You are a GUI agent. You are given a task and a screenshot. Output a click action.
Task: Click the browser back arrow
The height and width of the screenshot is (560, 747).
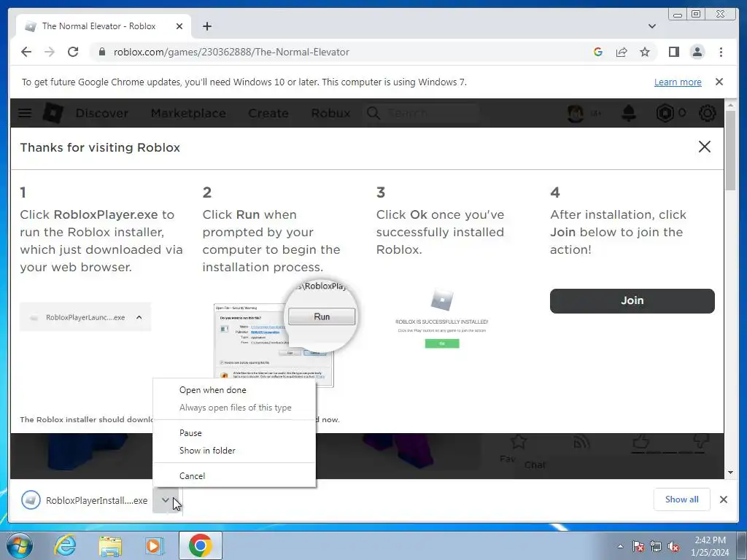(x=26, y=52)
